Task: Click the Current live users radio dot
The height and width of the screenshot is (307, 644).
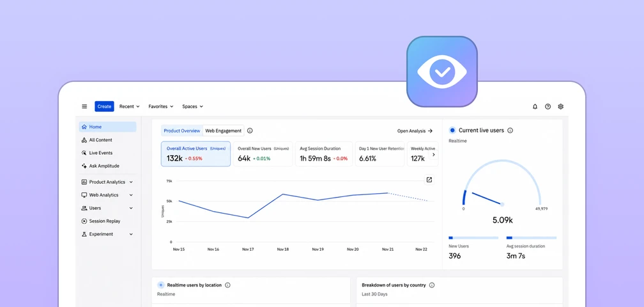Action: (452, 130)
